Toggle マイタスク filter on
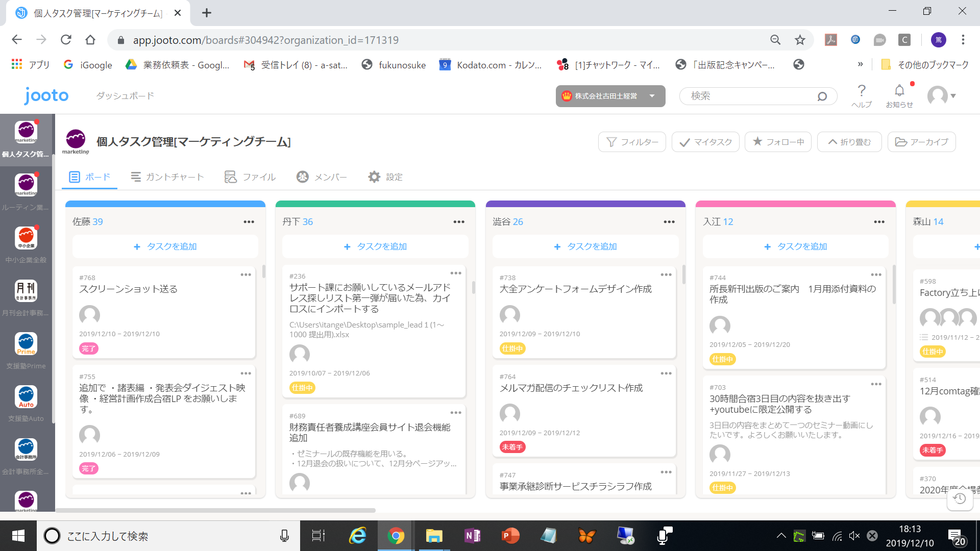The height and width of the screenshot is (551, 980). [705, 141]
